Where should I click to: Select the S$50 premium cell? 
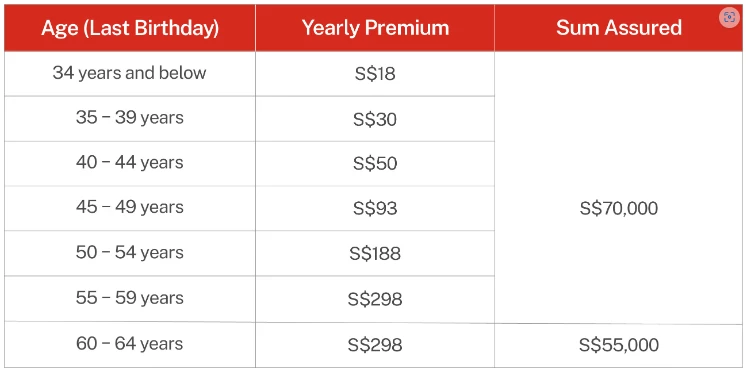pyautogui.click(x=375, y=164)
